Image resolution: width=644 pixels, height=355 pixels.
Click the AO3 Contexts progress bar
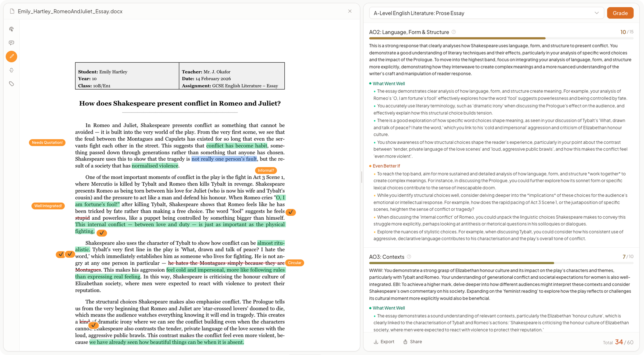click(x=501, y=263)
